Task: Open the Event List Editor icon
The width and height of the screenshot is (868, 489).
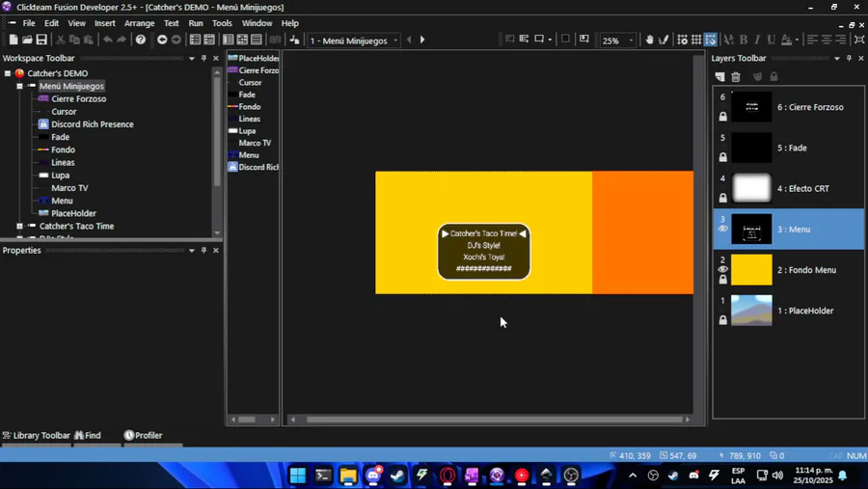Action: (257, 40)
